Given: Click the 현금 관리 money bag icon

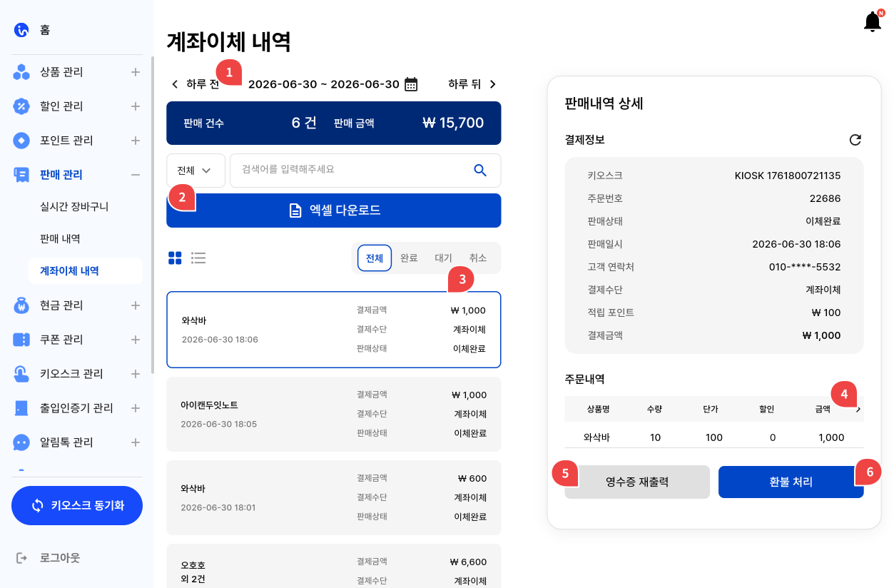Looking at the screenshot, I should pyautogui.click(x=21, y=305).
